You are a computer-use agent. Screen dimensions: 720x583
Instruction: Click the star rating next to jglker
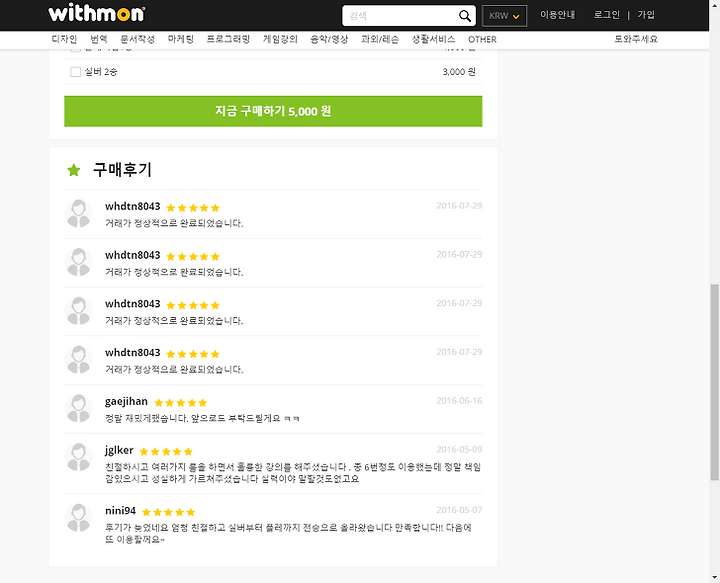point(166,452)
